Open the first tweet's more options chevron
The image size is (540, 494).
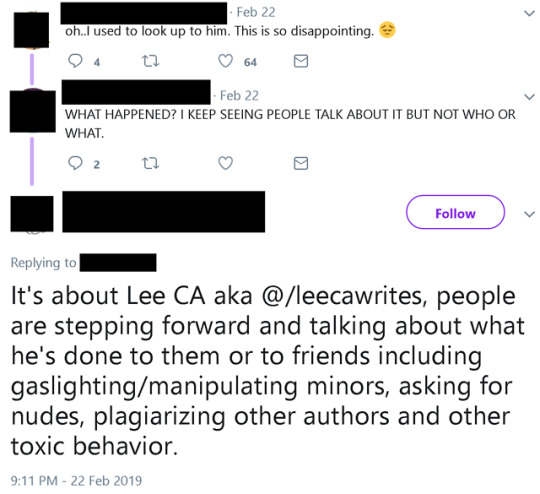[x=529, y=13]
